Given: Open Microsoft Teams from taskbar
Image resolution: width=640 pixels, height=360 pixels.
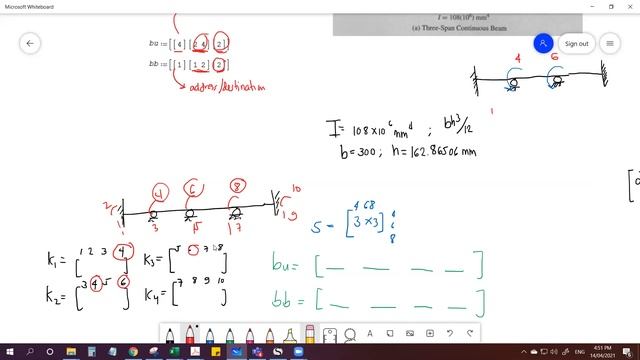Looking at the screenshot, I should point(257,351).
